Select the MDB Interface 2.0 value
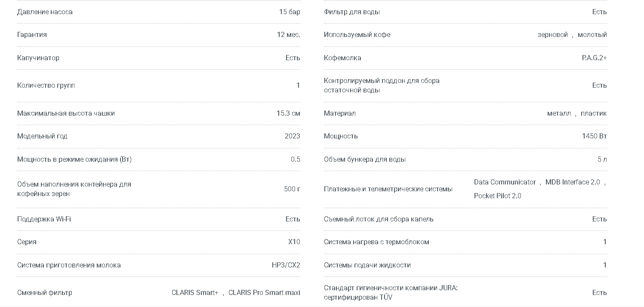The image size is (644, 307). pos(573,182)
